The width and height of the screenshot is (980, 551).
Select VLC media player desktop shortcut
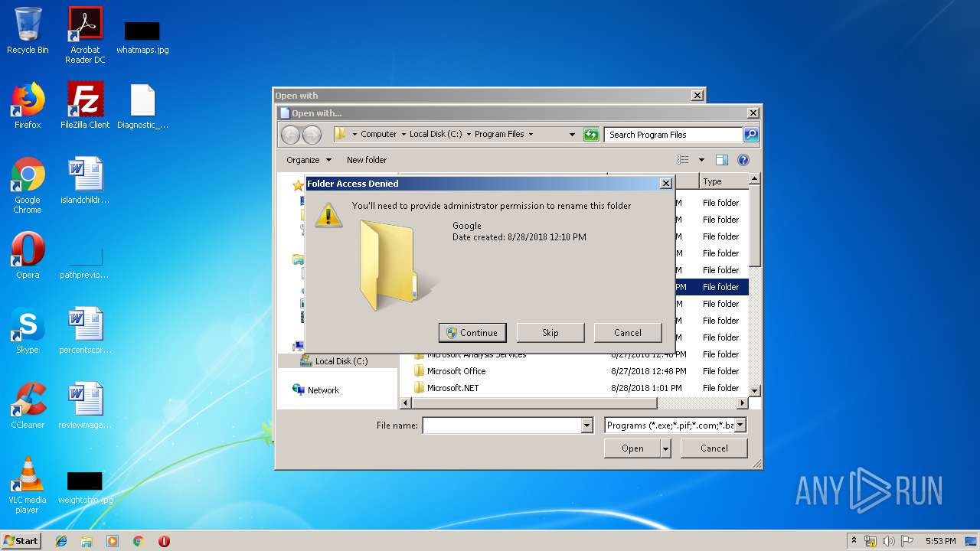(x=28, y=485)
